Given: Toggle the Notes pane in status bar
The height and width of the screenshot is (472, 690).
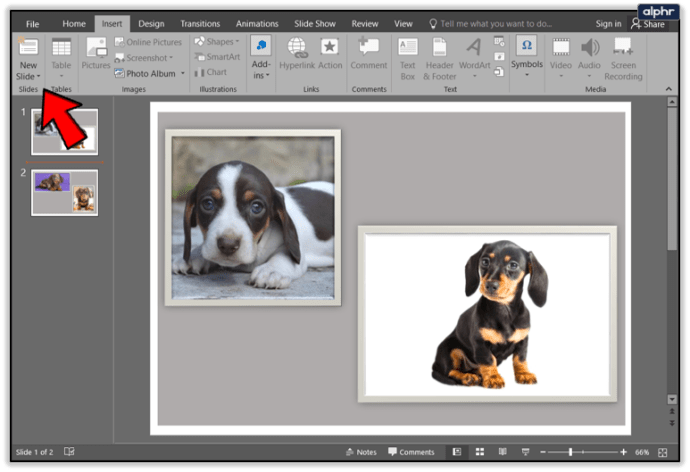Looking at the screenshot, I should coord(361,452).
